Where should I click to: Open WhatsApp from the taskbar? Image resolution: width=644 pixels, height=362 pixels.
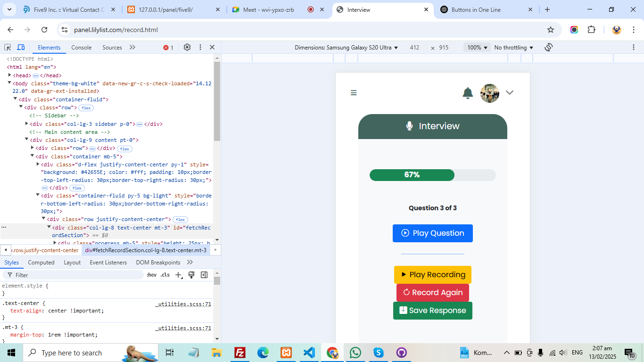click(x=355, y=353)
